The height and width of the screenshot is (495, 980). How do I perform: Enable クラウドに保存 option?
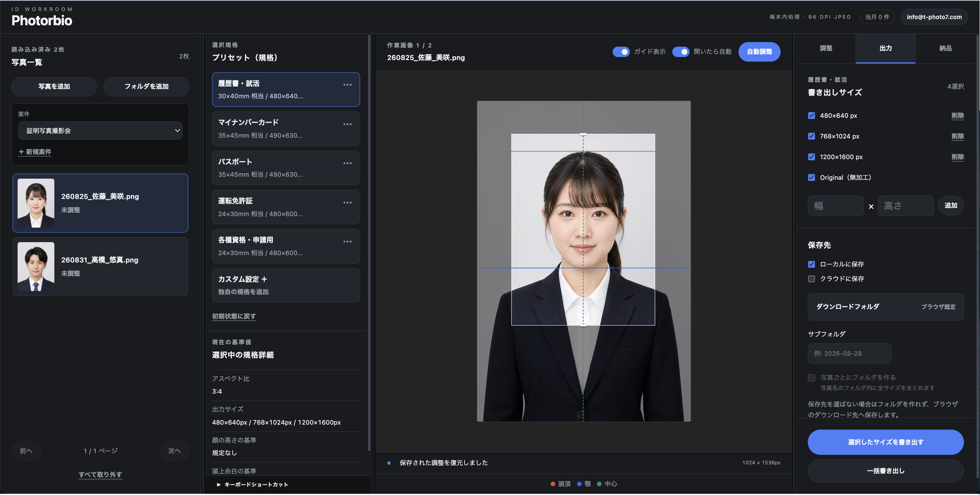point(811,279)
